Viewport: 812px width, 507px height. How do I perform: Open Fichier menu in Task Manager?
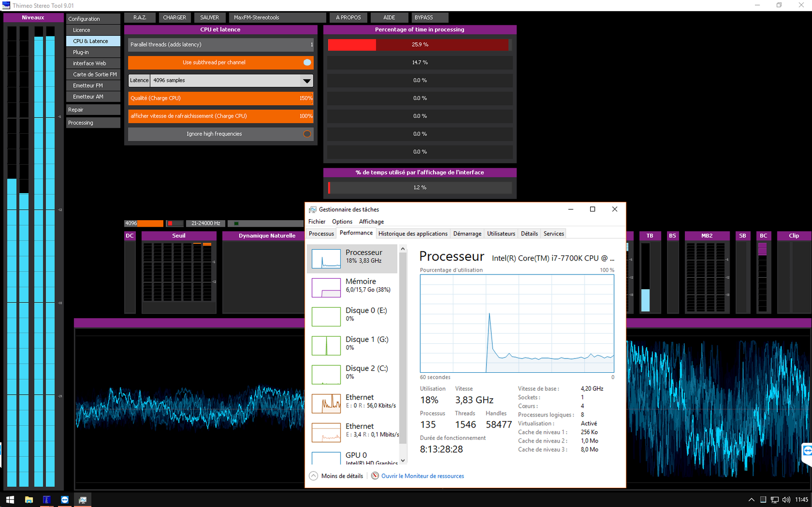[316, 222]
